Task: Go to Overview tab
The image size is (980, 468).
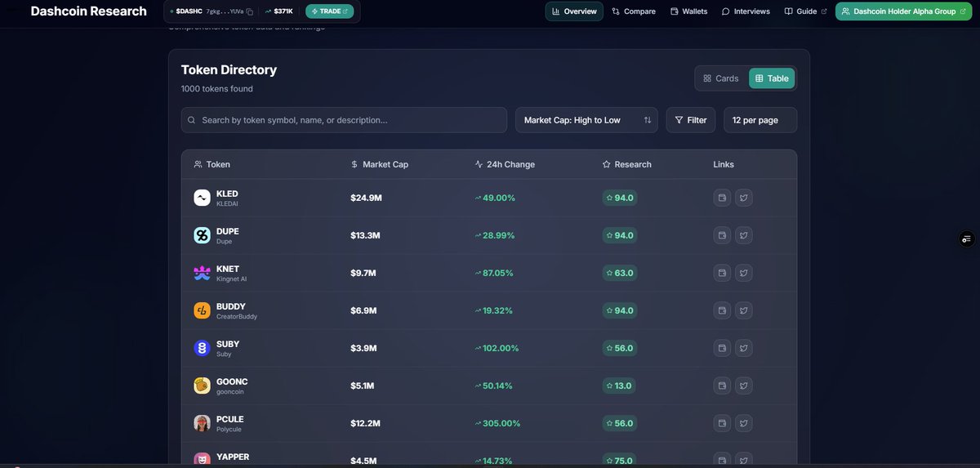Action: (574, 11)
